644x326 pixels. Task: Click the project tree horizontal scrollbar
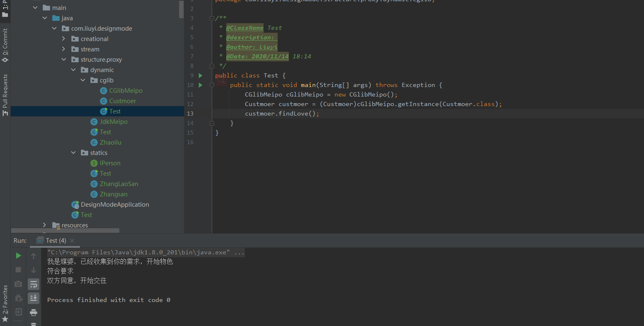tap(65, 230)
